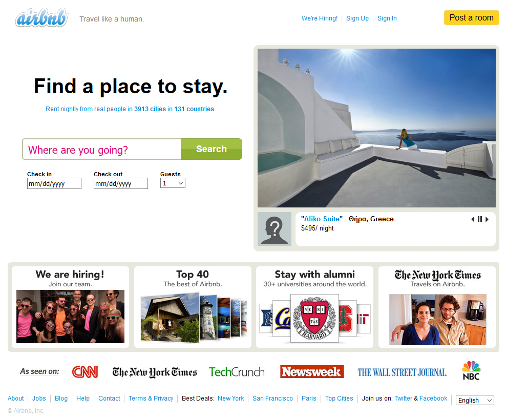Click the Check in date field
The height and width of the screenshot is (420, 507).
[54, 183]
